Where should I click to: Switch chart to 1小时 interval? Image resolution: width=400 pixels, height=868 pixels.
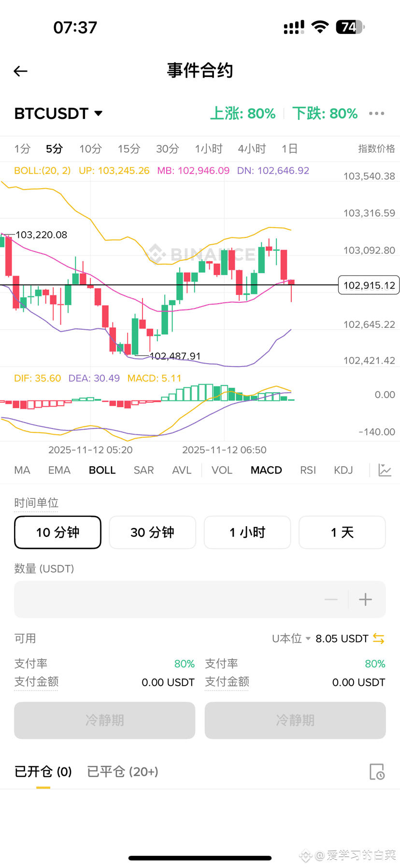209,149
